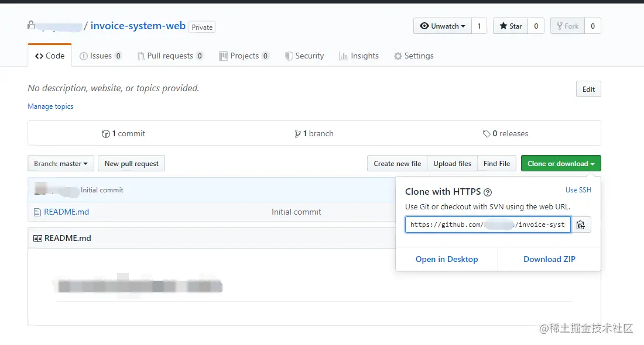The height and width of the screenshot is (345, 644).
Task: Click the README.md panel header text
Action: (68, 239)
